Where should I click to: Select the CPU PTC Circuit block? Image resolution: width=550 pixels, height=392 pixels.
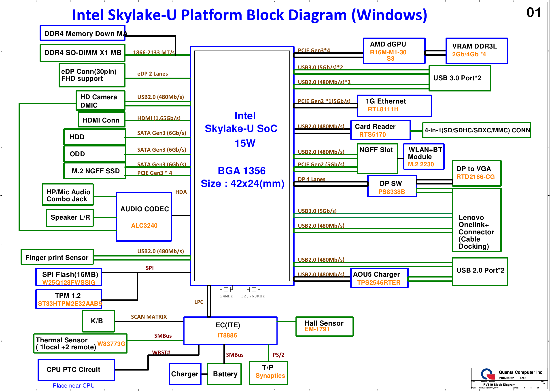point(76,370)
